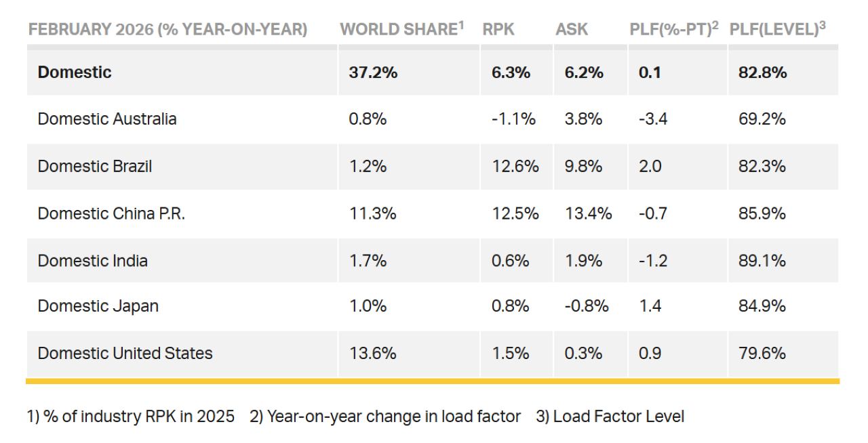Screen dimensions: 868x443
Task: Select India's 89.1% load factor cell
Action: (x=762, y=260)
